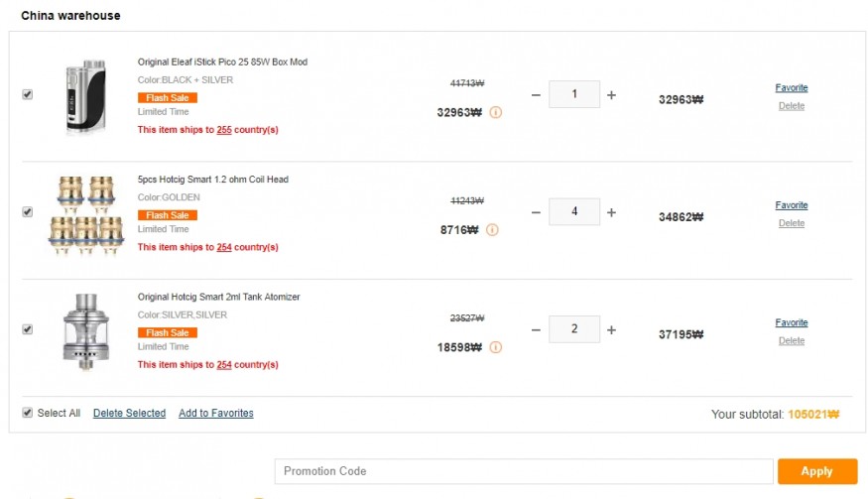The image size is (868, 499).
Task: Favorite the Eleaf iStick Pico item
Action: coord(791,88)
